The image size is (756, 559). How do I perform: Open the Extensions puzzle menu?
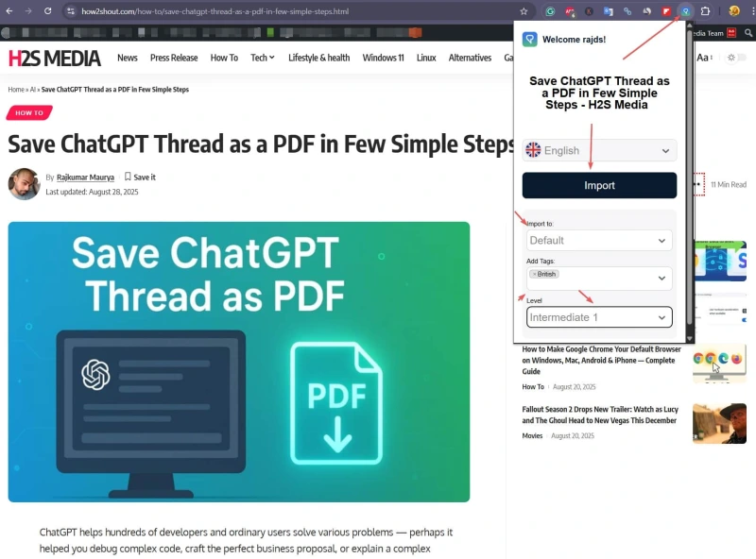[705, 11]
